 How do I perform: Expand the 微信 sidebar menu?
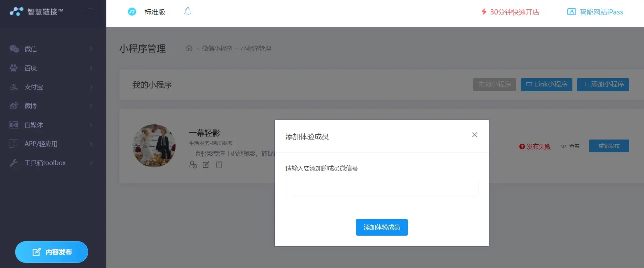[x=52, y=49]
